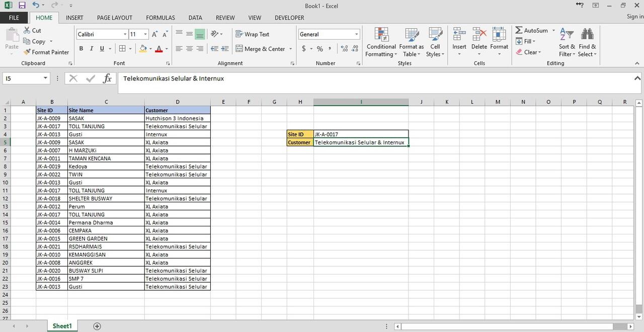Viewport: 644px width, 332px height.
Task: Toggle Top Align
Action: tap(179, 34)
